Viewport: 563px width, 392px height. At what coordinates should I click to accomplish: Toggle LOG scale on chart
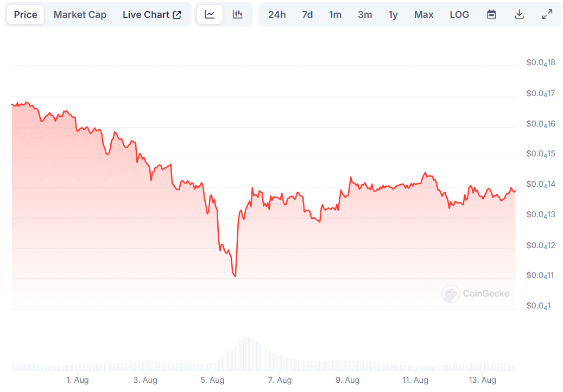pyautogui.click(x=459, y=15)
